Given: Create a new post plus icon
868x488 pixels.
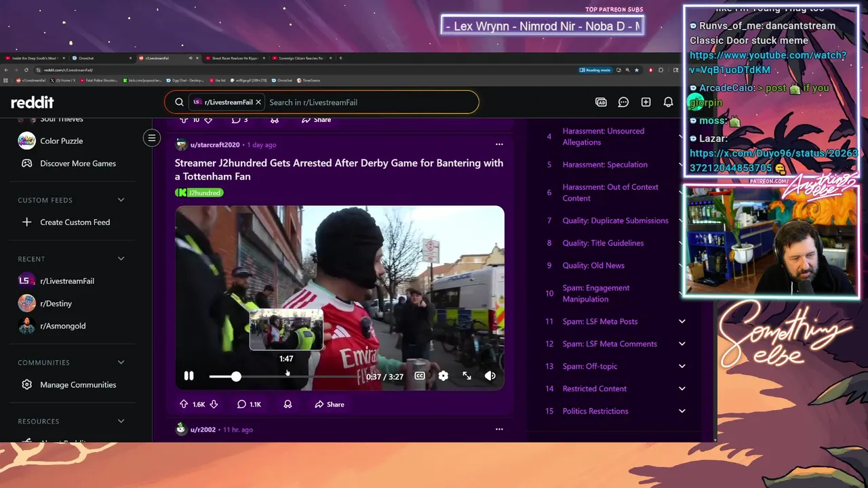Looking at the screenshot, I should click(x=646, y=102).
